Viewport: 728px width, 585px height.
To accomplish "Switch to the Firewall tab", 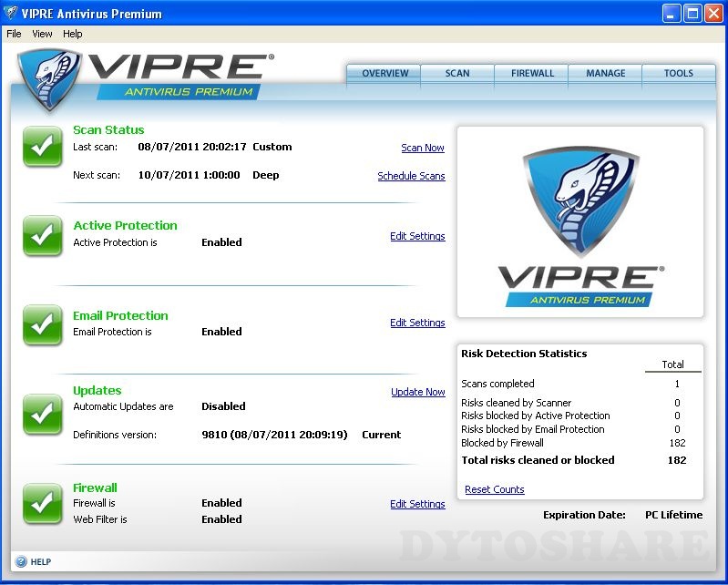I will pyautogui.click(x=532, y=74).
